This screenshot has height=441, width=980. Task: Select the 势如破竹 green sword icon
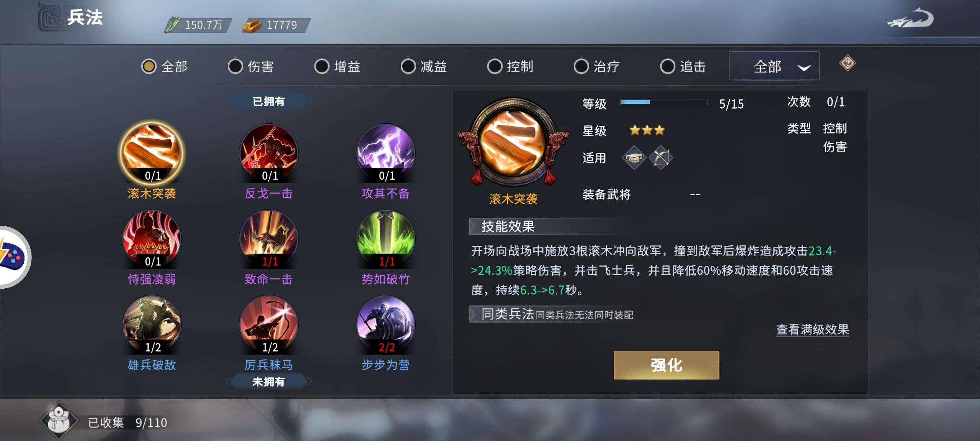(x=386, y=239)
